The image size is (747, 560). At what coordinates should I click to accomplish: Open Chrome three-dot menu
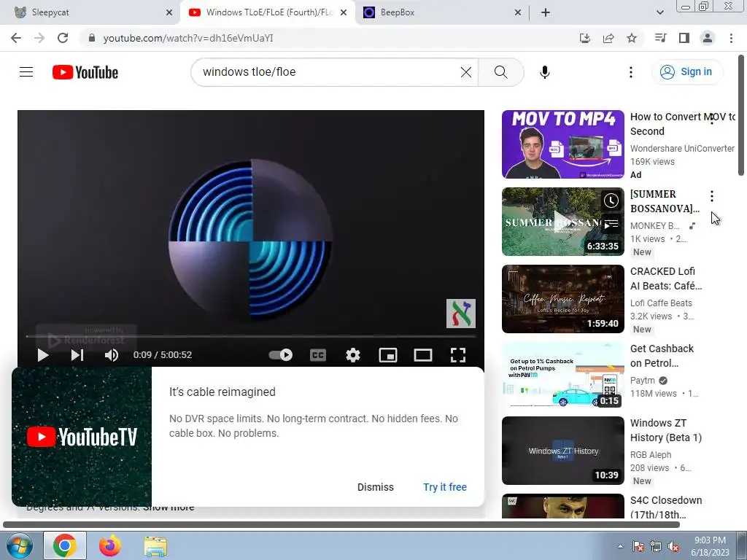click(x=731, y=38)
